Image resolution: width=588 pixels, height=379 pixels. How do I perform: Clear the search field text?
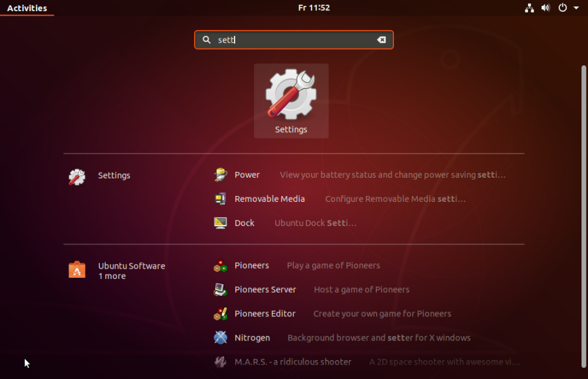pos(382,40)
